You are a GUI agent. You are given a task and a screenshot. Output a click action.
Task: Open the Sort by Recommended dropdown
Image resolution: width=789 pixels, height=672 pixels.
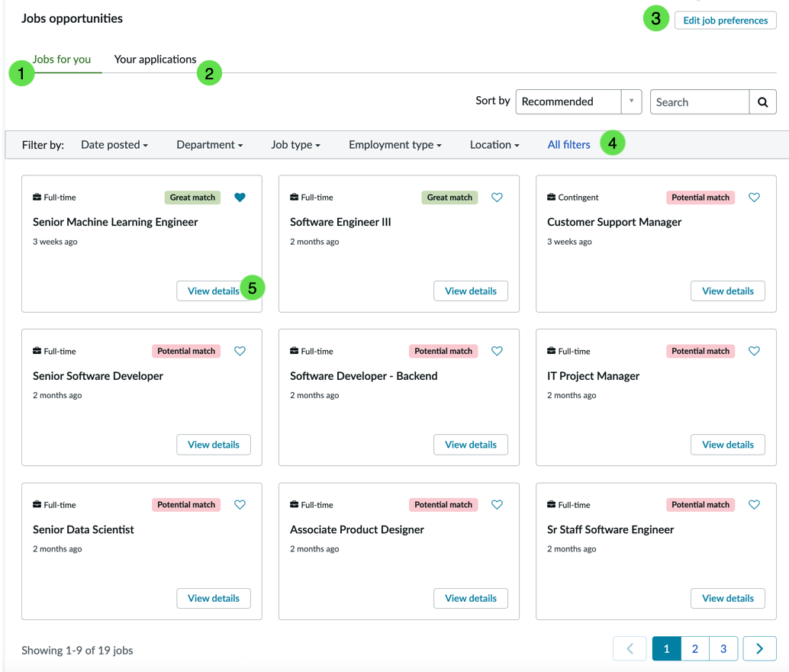578,102
